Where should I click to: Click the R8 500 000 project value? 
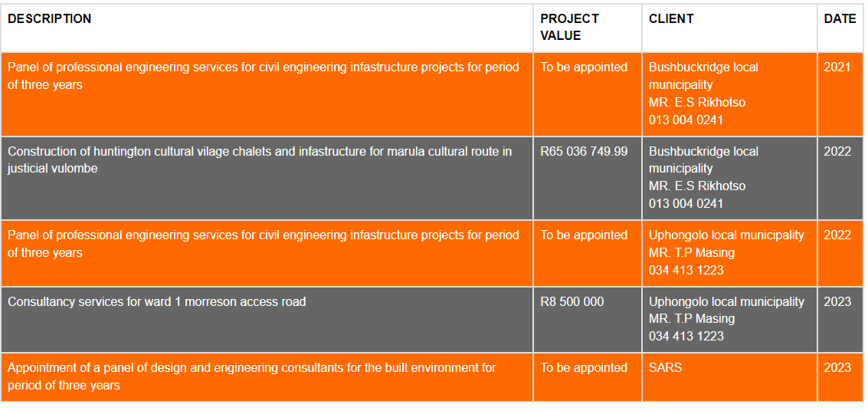click(572, 302)
